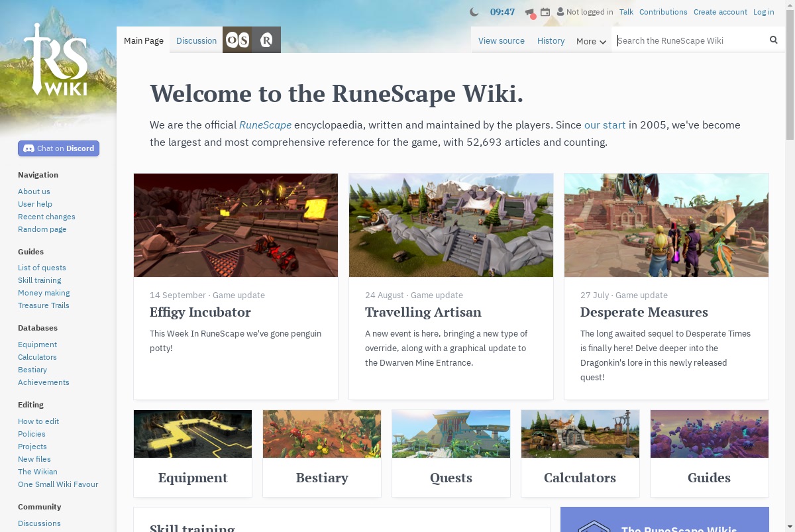Open the Contributions link
795x532 pixels.
663,12
